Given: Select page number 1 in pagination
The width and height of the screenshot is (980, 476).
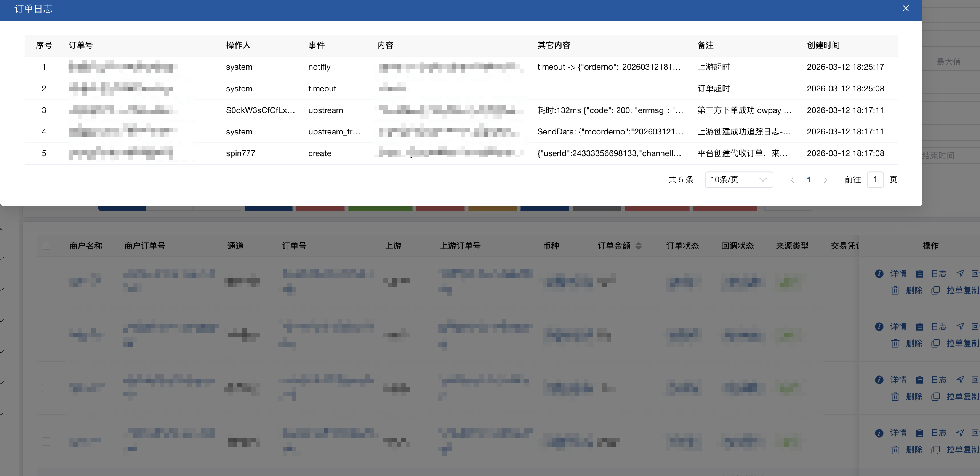Looking at the screenshot, I should point(809,180).
